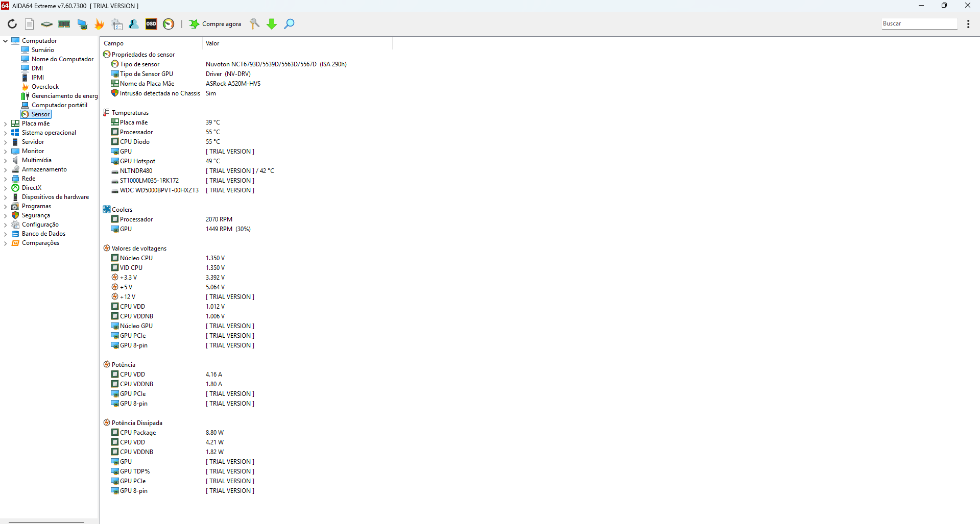Image resolution: width=980 pixels, height=524 pixels.
Task: Select the CPU Package power row
Action: click(x=168, y=433)
